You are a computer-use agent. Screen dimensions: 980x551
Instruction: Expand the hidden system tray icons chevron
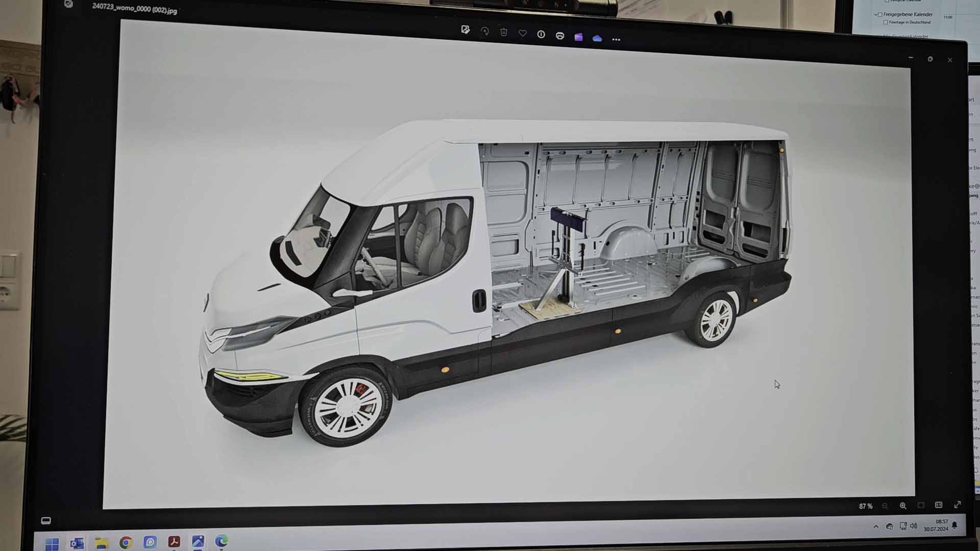point(876,527)
